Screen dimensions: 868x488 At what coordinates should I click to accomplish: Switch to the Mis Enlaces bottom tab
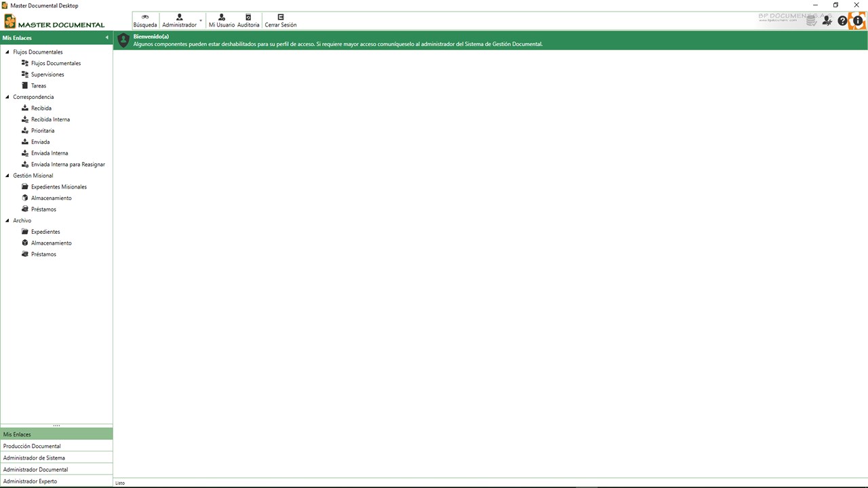tap(56, 434)
